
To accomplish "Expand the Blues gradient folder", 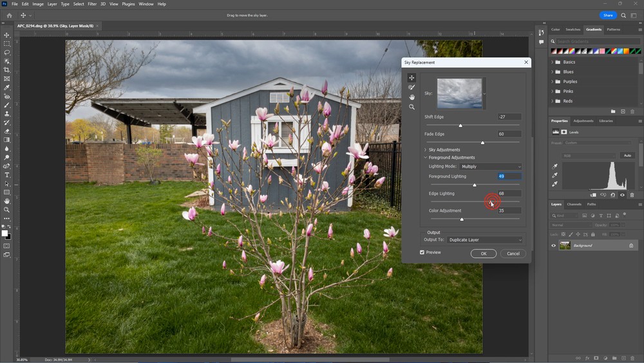I will (x=553, y=72).
